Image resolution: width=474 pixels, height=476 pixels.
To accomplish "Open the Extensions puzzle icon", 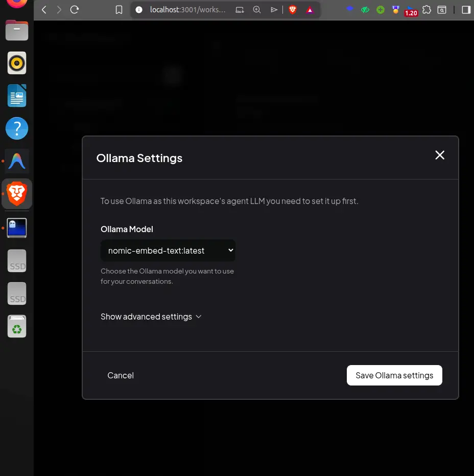I will tap(426, 10).
